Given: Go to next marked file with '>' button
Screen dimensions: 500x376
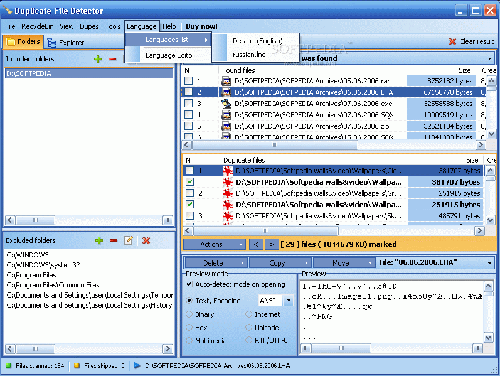Looking at the screenshot, I should point(272,244).
